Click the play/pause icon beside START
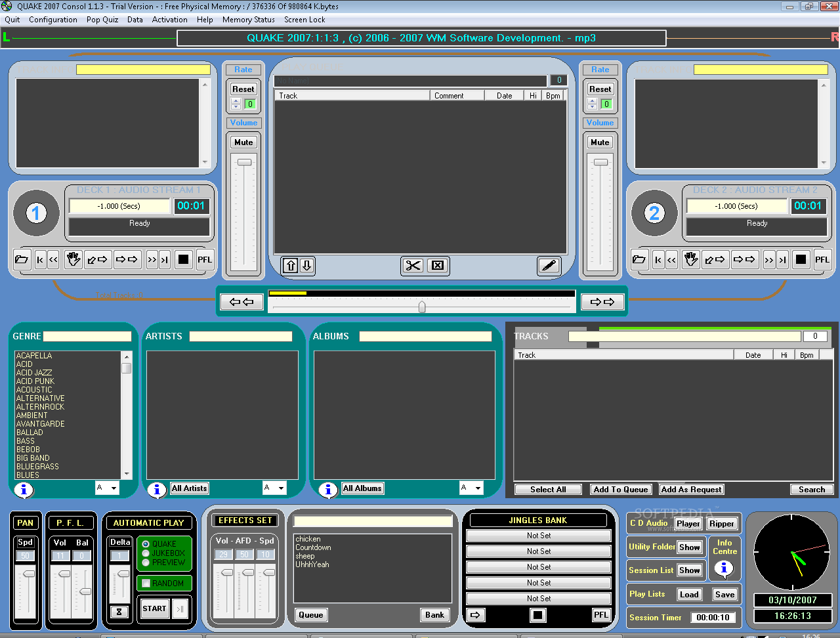This screenshot has width=840, height=638. click(180, 609)
